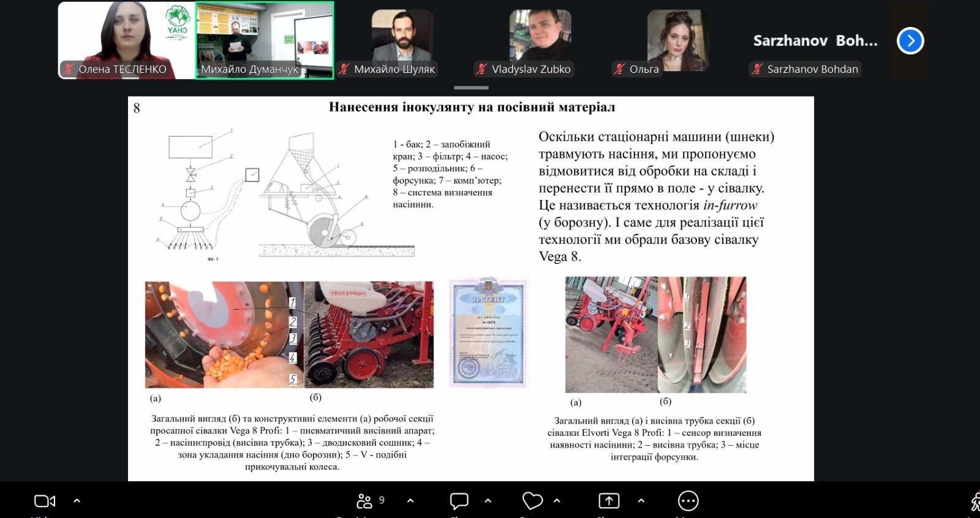Expand the chevron next to participants

(x=410, y=501)
